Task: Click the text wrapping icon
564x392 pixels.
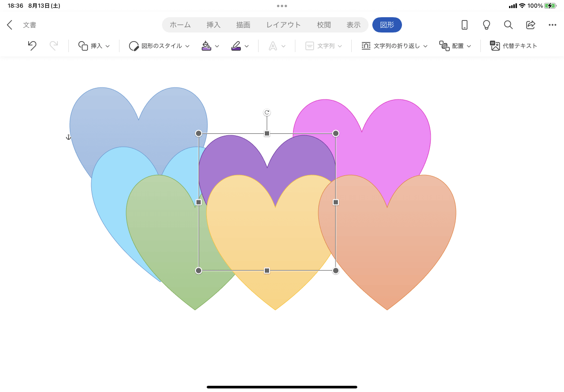Action: point(366,46)
